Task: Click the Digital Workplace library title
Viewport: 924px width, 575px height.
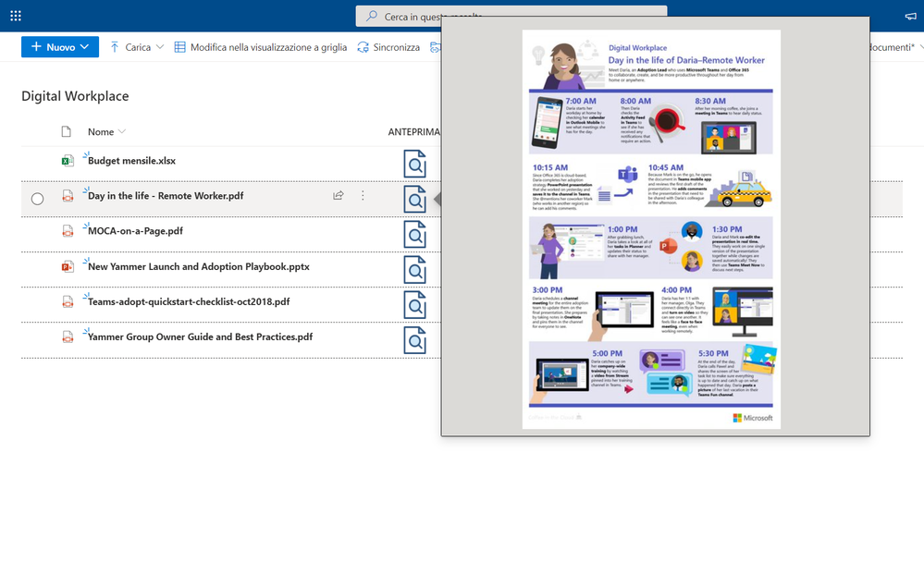Action: pyautogui.click(x=75, y=96)
